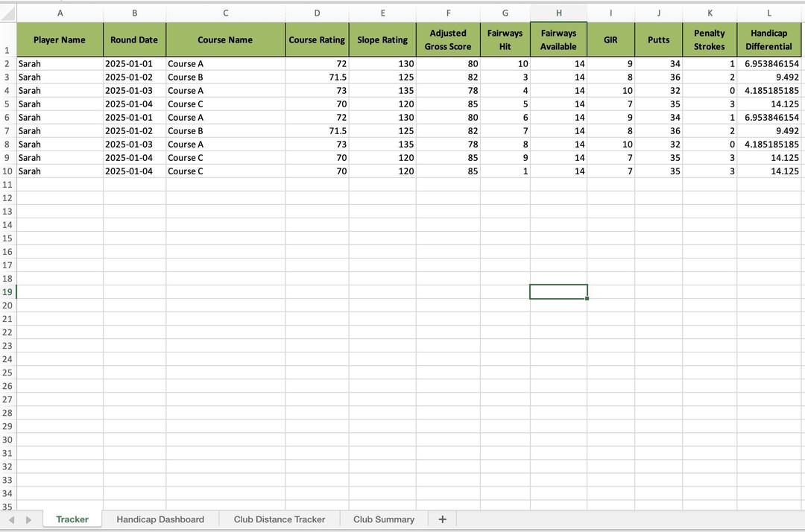Click the left sheet navigation arrow
Viewport: 805px width, 532px height.
point(12,519)
